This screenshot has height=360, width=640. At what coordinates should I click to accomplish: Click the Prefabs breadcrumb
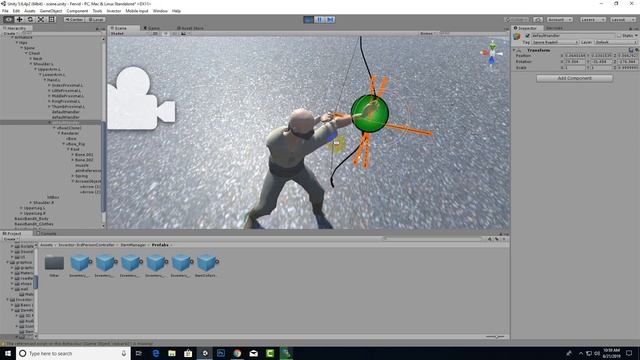(160, 245)
